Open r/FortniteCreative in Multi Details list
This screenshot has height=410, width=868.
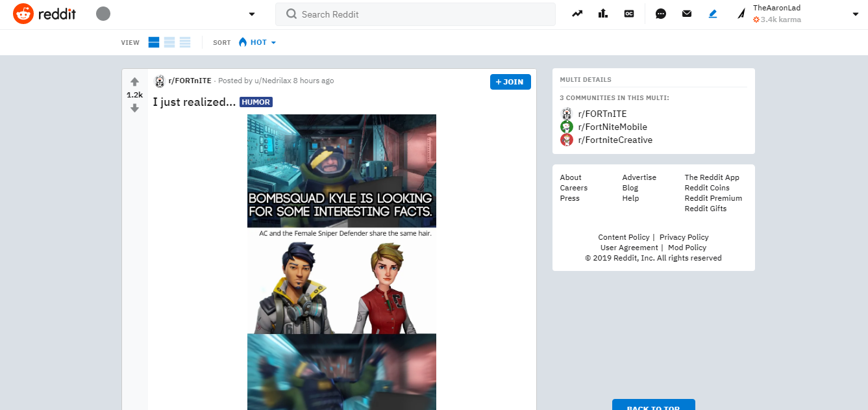[615, 140]
